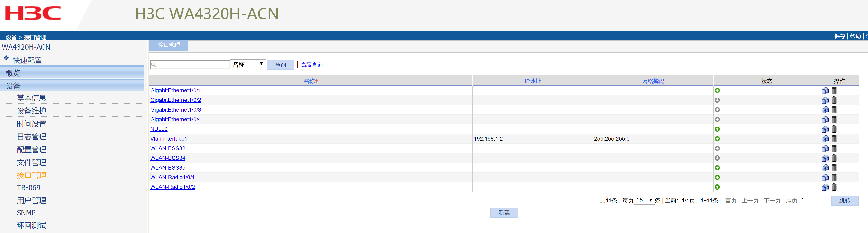
Task: Expand the 概览 sidebar section
Action: click(72, 73)
